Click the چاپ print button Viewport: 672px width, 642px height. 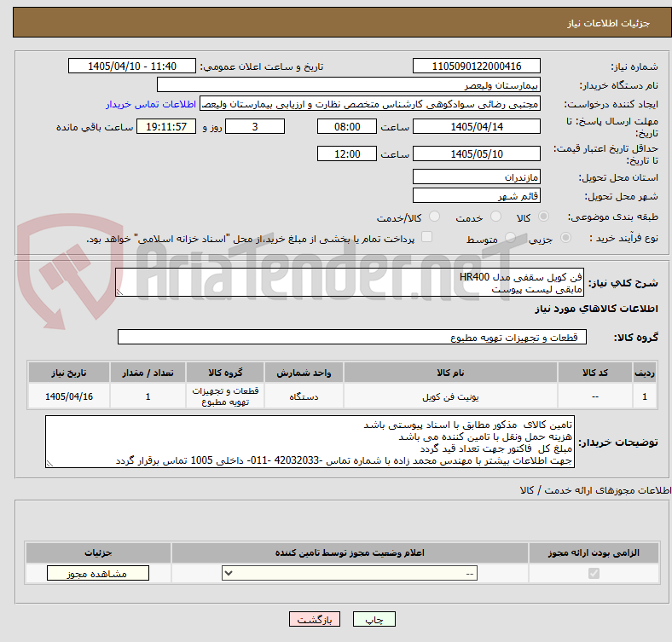(x=374, y=619)
